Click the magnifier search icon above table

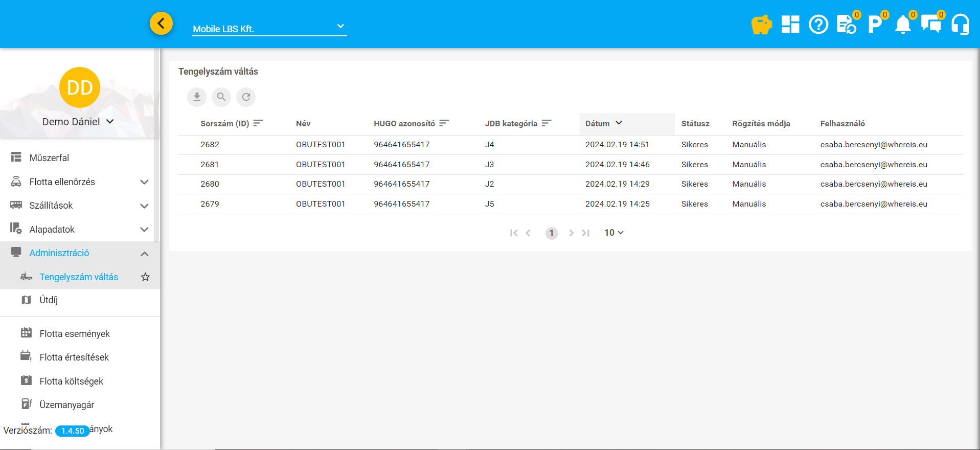pos(221,97)
